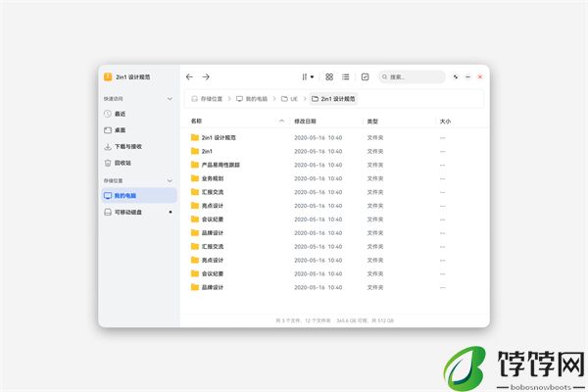
Task: Select the first 会议纪要 folder in the list
Action: tap(334, 220)
